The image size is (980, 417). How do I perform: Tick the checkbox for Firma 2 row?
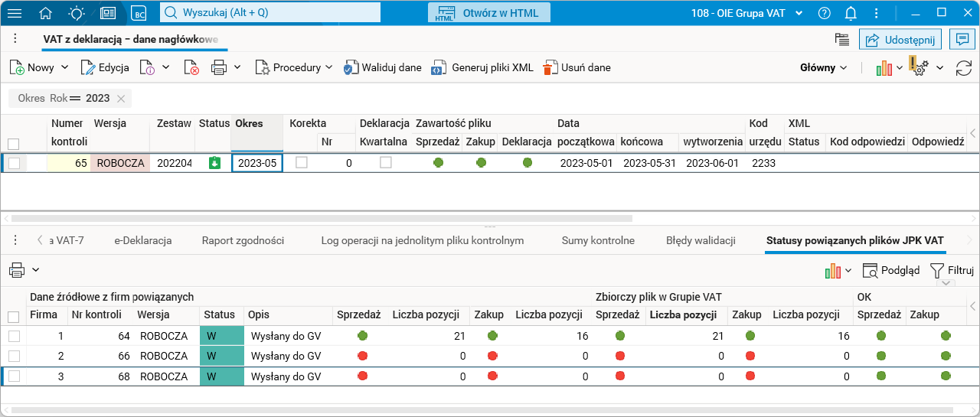click(14, 356)
